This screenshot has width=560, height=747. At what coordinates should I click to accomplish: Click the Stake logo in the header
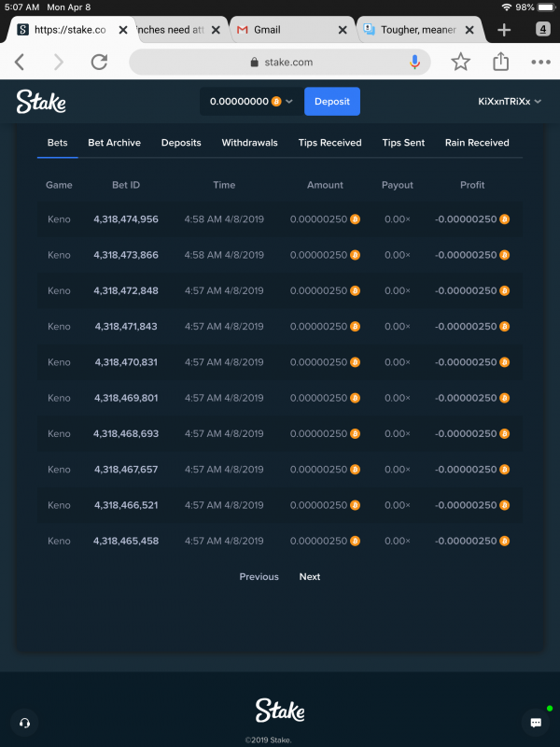[x=41, y=102]
